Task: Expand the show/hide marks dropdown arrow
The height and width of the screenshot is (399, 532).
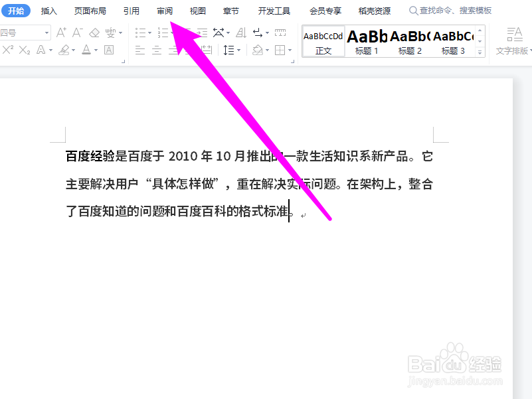Action: click(268, 33)
